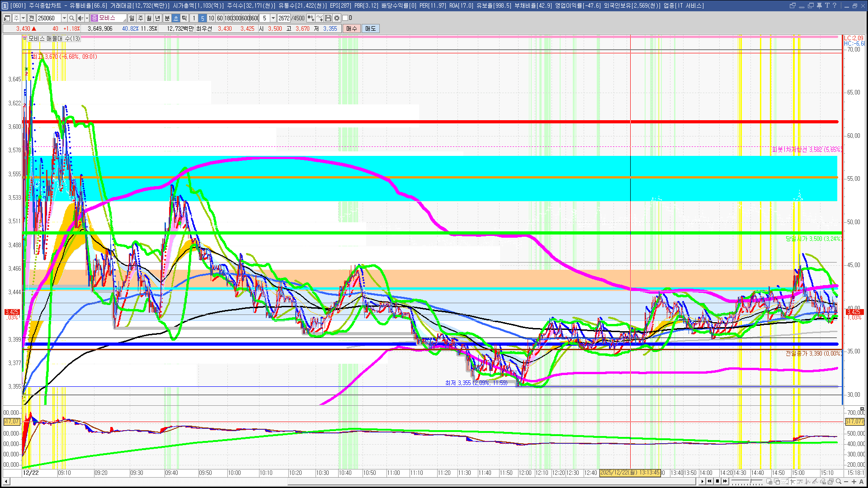Click the minus zoom-out icon at bottom right
The width and height of the screenshot is (868, 488).
(847, 482)
